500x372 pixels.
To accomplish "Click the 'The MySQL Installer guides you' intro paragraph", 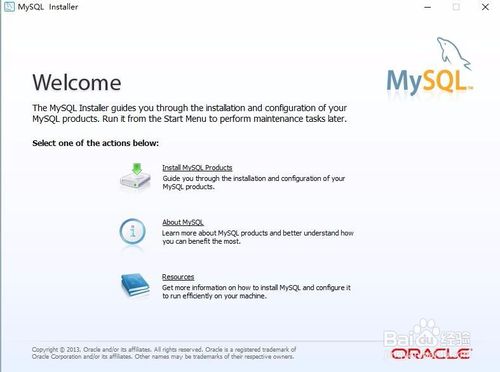I will pyautogui.click(x=190, y=113).
